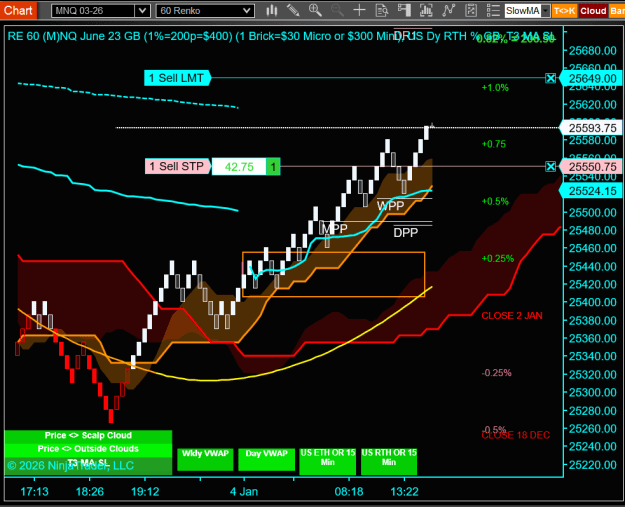Cancel the Sell LMT order X
The height and width of the screenshot is (507, 625).
(x=550, y=78)
